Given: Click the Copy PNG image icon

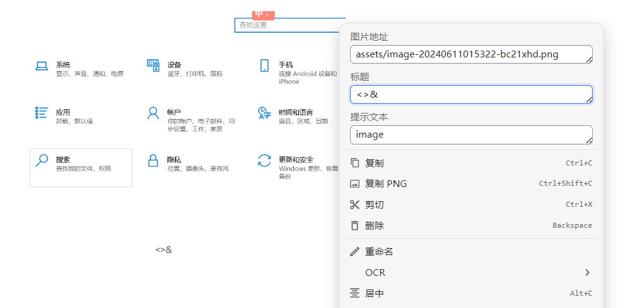Looking at the screenshot, I should click(354, 183).
